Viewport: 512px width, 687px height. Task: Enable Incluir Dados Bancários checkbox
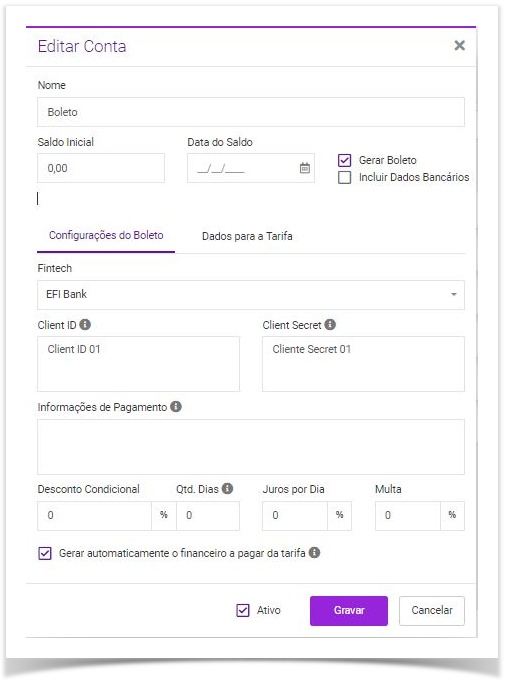coord(345,177)
